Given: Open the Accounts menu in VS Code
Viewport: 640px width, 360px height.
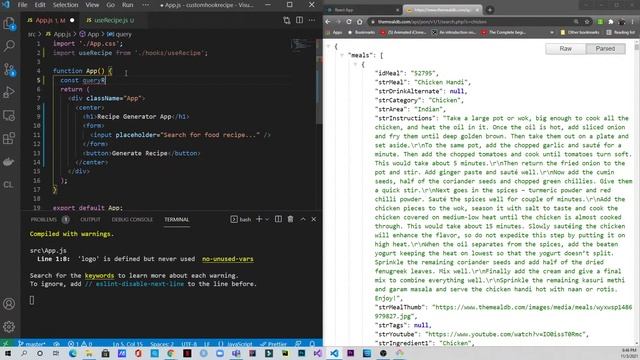Looking at the screenshot, I should [x=9, y=304].
